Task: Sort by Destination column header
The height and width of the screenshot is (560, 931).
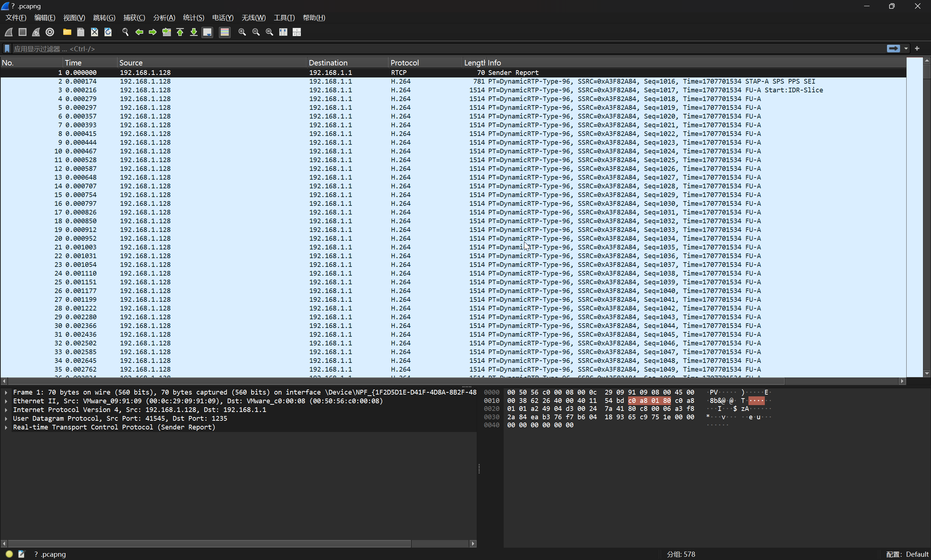Action: (x=347, y=63)
